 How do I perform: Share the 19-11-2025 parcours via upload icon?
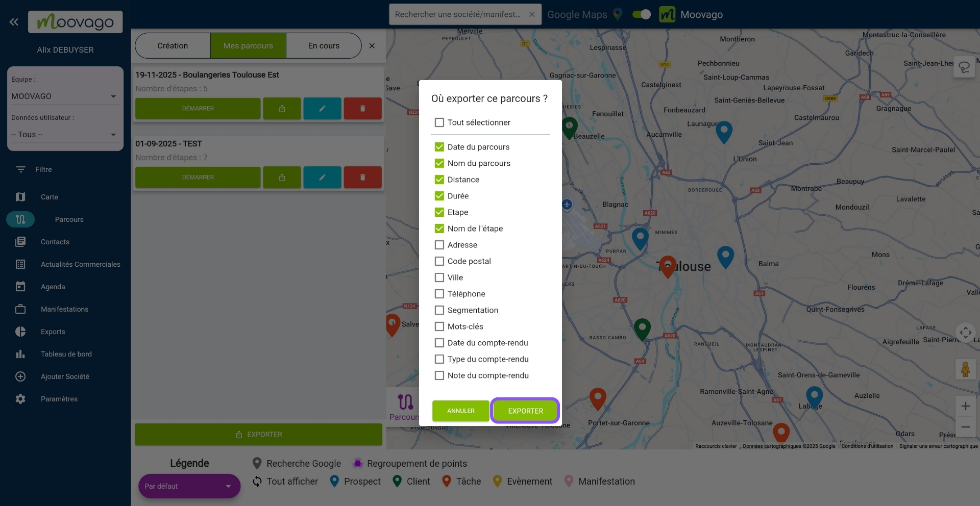(282, 108)
